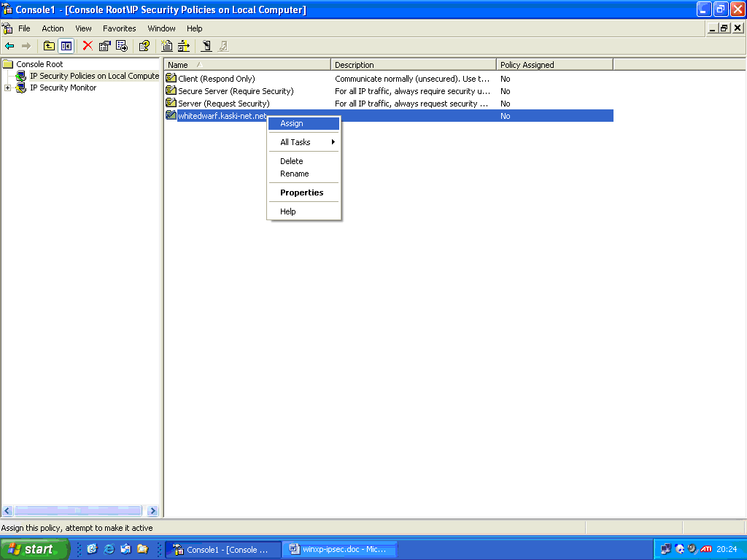Click the Client (Respond Only) policy icon

click(171, 77)
